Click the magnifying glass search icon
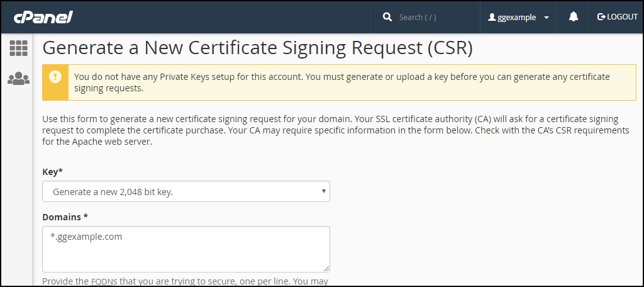This screenshot has width=644, height=287. [x=387, y=17]
